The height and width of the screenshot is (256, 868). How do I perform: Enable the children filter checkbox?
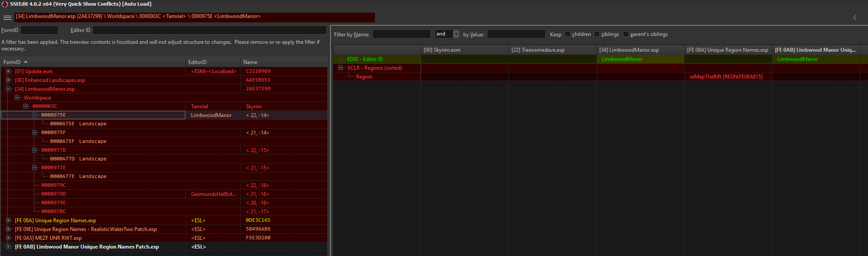pyautogui.click(x=567, y=34)
